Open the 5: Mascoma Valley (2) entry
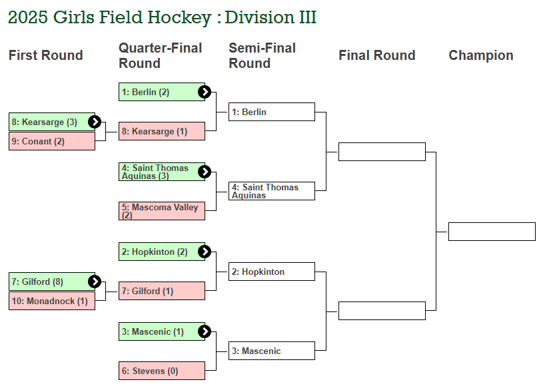The height and width of the screenshot is (392, 547). (x=162, y=211)
